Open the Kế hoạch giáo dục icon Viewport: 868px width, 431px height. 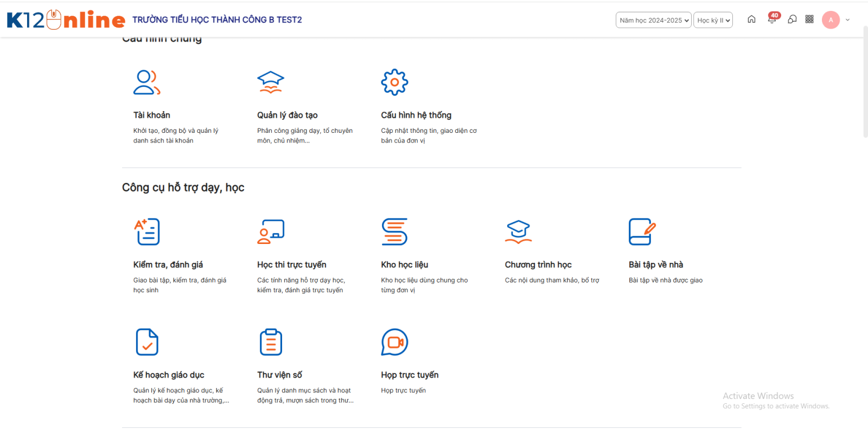[147, 342]
